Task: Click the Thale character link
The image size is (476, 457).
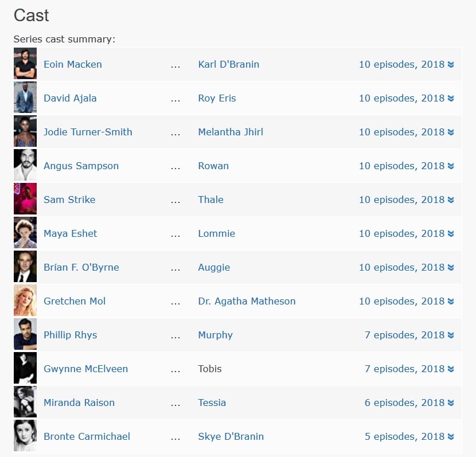Action: pyautogui.click(x=210, y=200)
